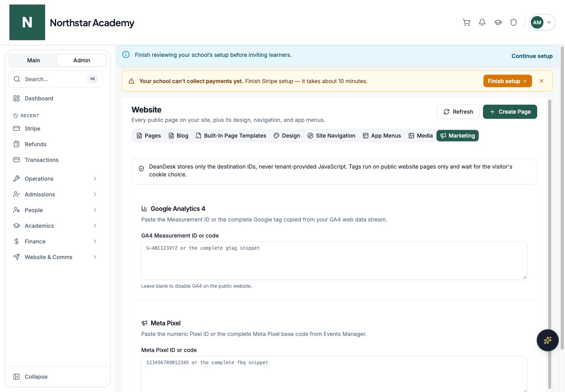The image size is (565, 392).
Task: Switch sidebar to Admin mode
Action: pyautogui.click(x=82, y=60)
